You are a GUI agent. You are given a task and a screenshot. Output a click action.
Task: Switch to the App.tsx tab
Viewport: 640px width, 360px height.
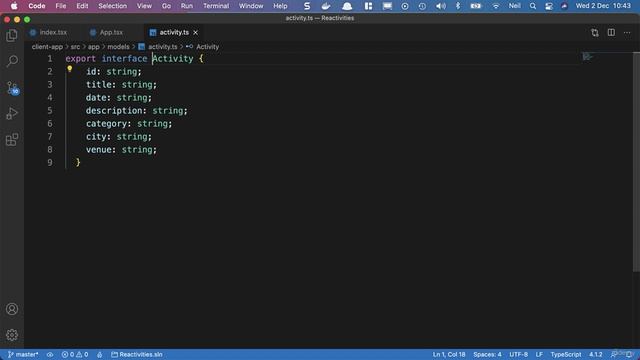point(106,33)
